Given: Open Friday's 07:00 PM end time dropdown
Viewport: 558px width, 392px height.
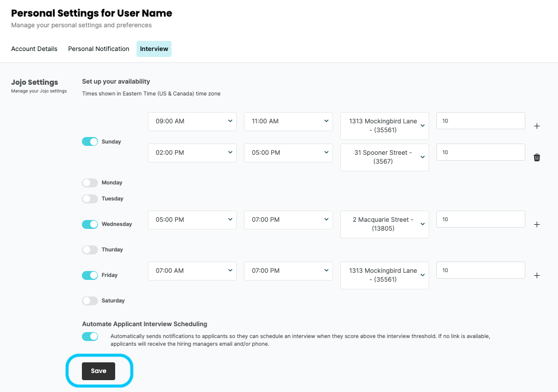Looking at the screenshot, I should tap(288, 270).
